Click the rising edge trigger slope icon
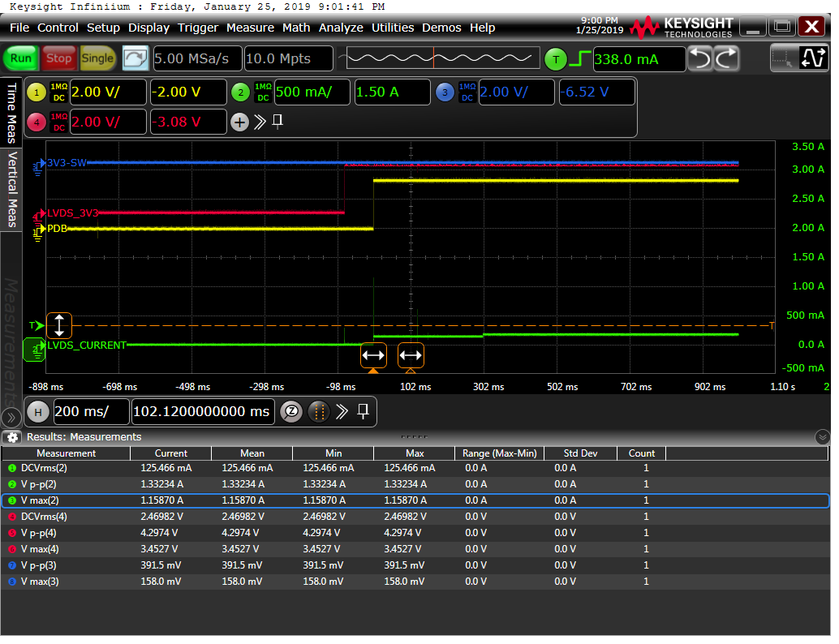 pyautogui.click(x=579, y=59)
